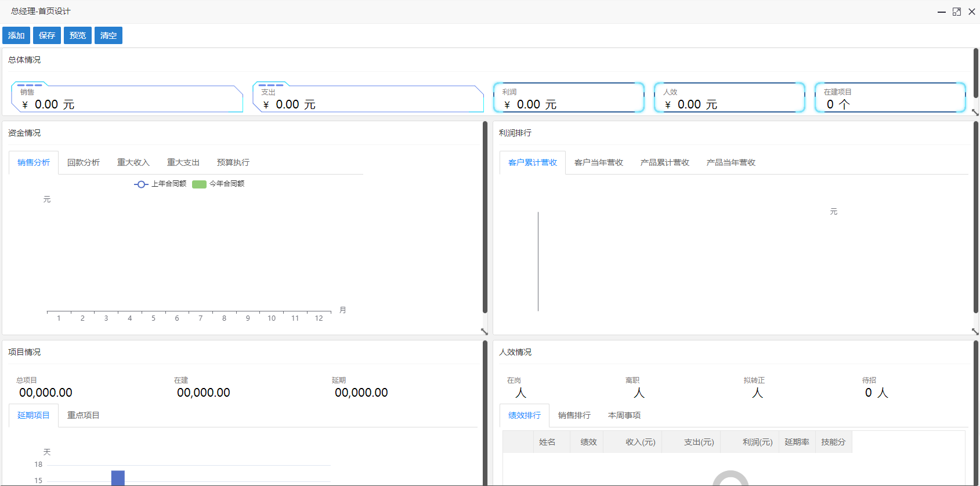Click resize handle of 资金情况 panel

tap(484, 331)
